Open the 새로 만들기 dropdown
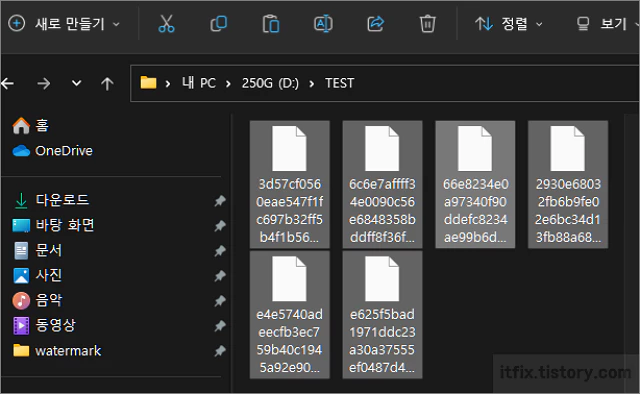The width and height of the screenshot is (640, 394). click(x=64, y=24)
